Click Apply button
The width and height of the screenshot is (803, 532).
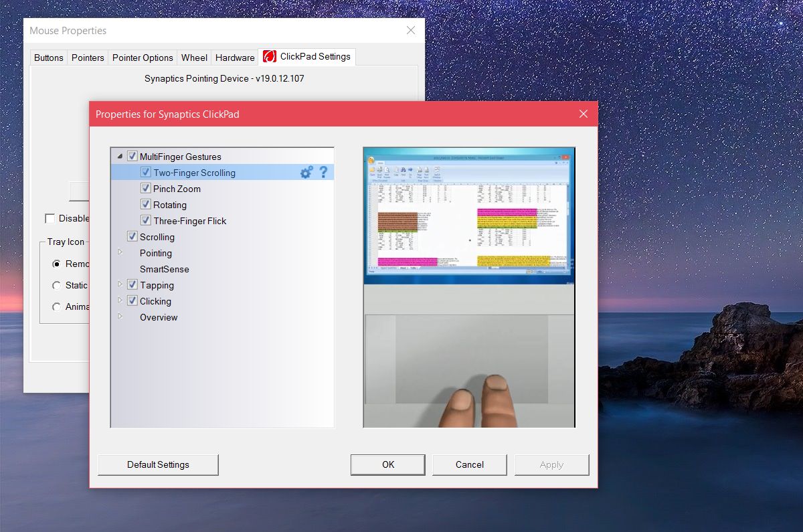[x=551, y=464]
